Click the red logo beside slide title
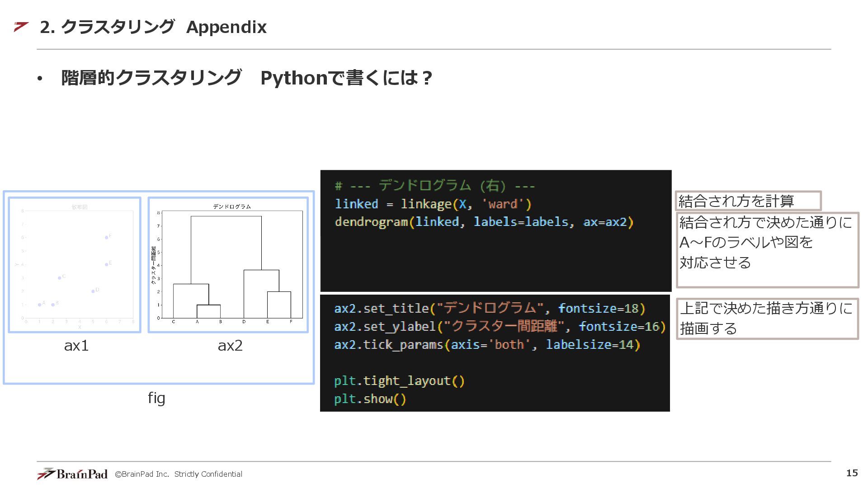The image size is (868, 488). (x=21, y=27)
